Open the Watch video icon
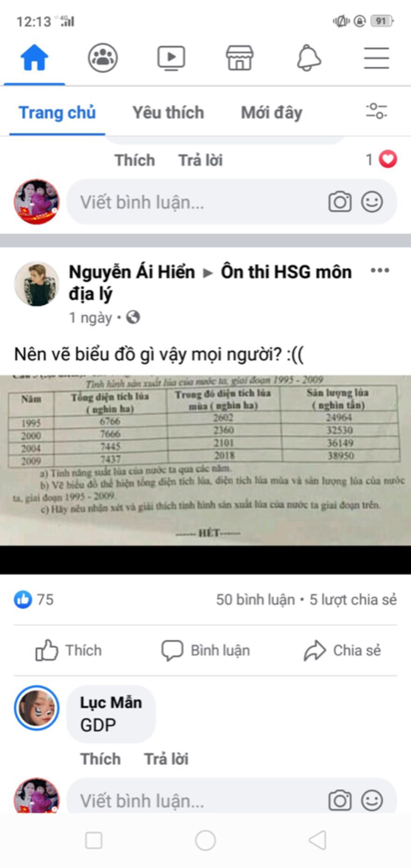411x868 pixels. [171, 58]
